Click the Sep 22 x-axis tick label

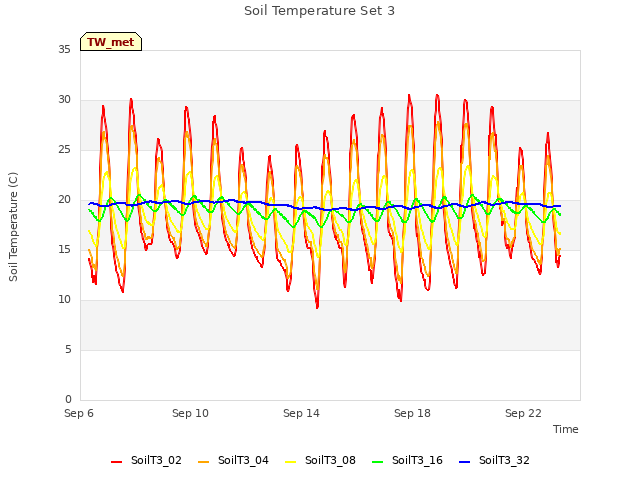(523, 413)
